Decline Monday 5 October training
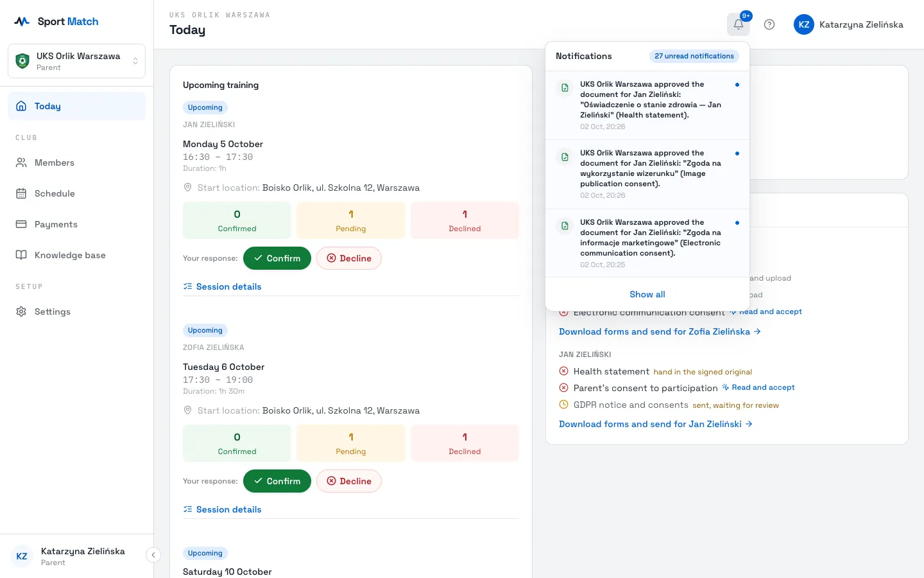 (349, 258)
